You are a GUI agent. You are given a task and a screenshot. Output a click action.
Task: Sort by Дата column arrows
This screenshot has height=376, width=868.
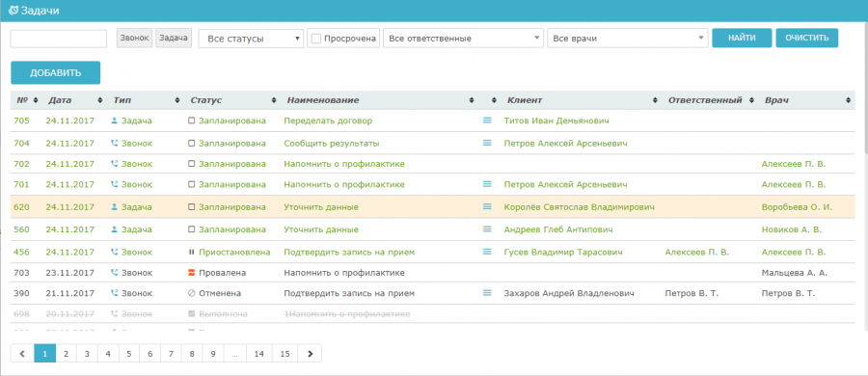100,100
